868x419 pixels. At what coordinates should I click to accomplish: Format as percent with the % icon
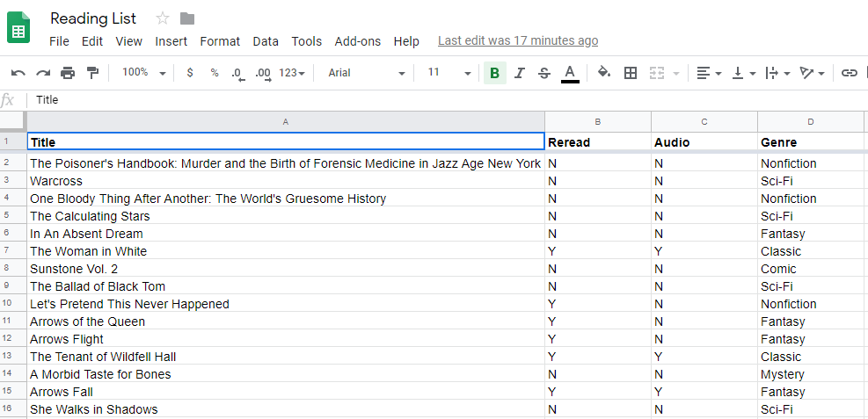(x=215, y=73)
